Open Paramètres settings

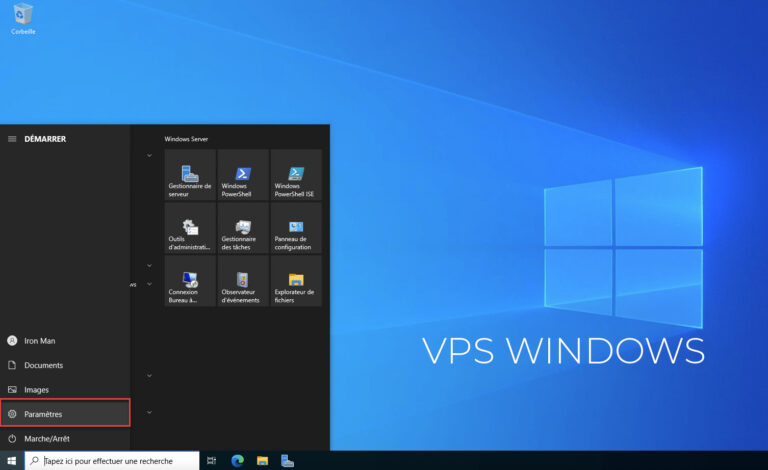[x=65, y=414]
